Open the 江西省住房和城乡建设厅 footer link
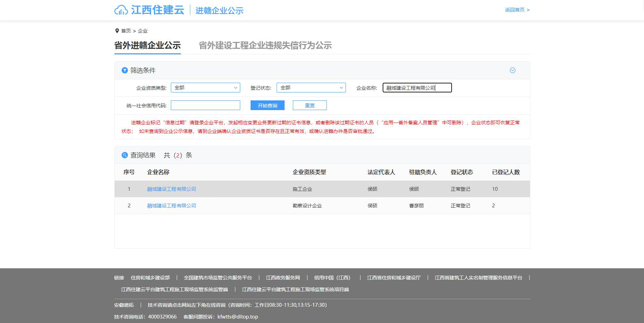 [x=394, y=278]
